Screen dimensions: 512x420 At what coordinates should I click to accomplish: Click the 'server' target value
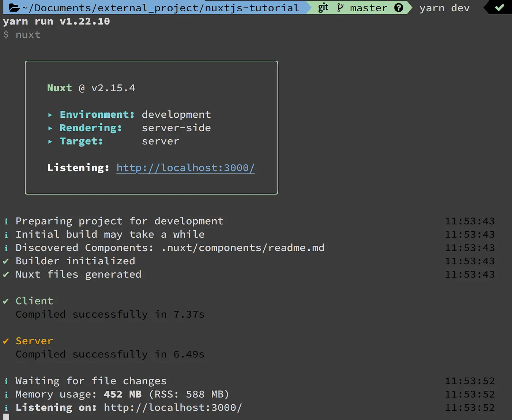[161, 141]
